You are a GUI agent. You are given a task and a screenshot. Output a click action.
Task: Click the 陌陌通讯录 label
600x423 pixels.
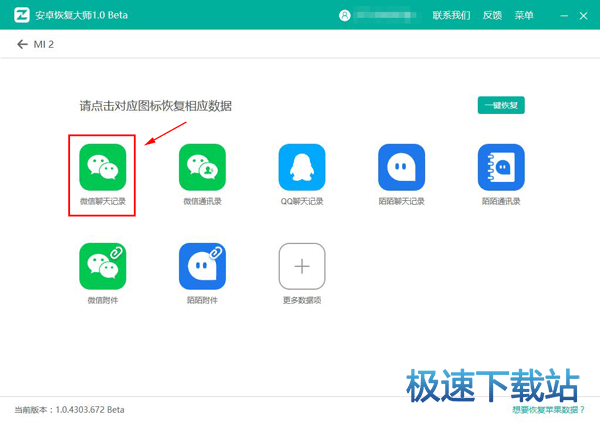(501, 201)
